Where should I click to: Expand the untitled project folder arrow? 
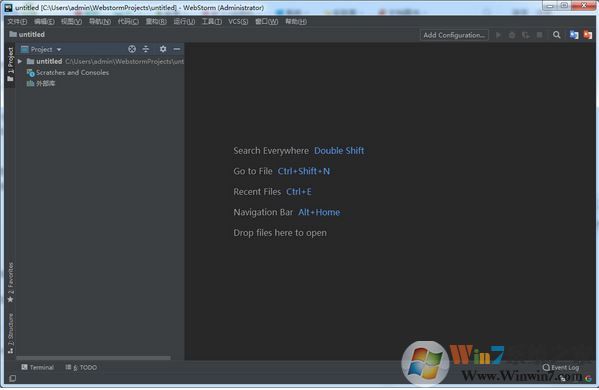tap(20, 61)
